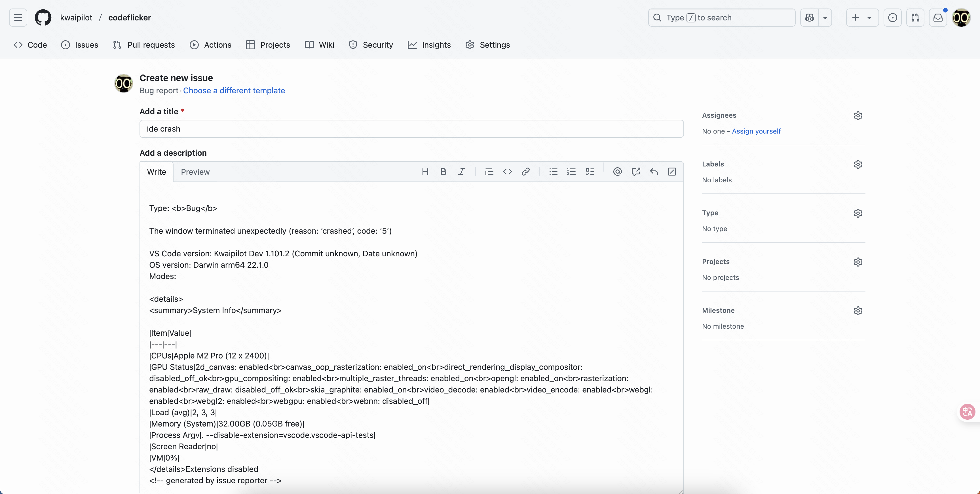The image size is (980, 494).
Task: Click the Assign yourself link
Action: coord(756,131)
